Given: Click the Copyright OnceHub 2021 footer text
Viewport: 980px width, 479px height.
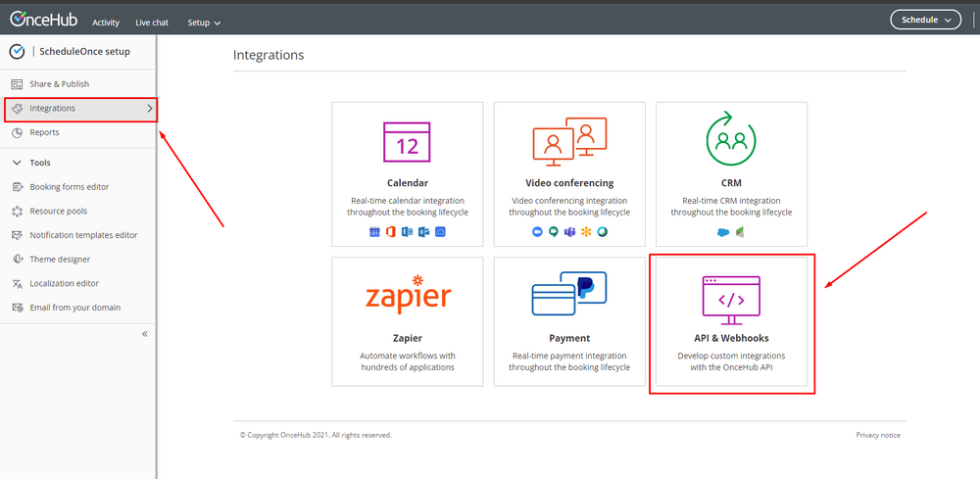Looking at the screenshot, I should coord(316,435).
